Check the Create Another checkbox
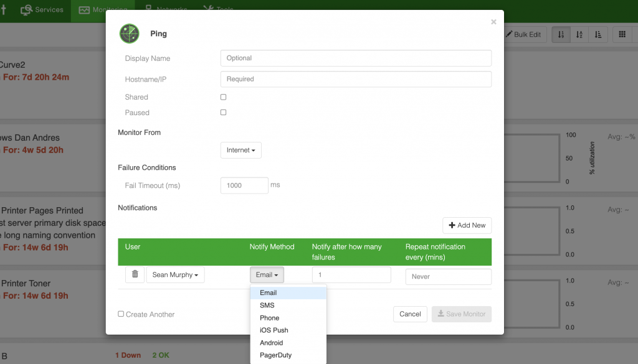Image resolution: width=638 pixels, height=364 pixels. (x=120, y=315)
